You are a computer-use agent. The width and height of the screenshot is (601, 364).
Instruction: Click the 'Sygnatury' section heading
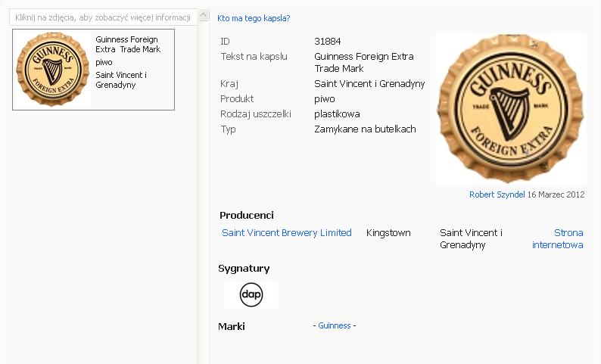(244, 269)
